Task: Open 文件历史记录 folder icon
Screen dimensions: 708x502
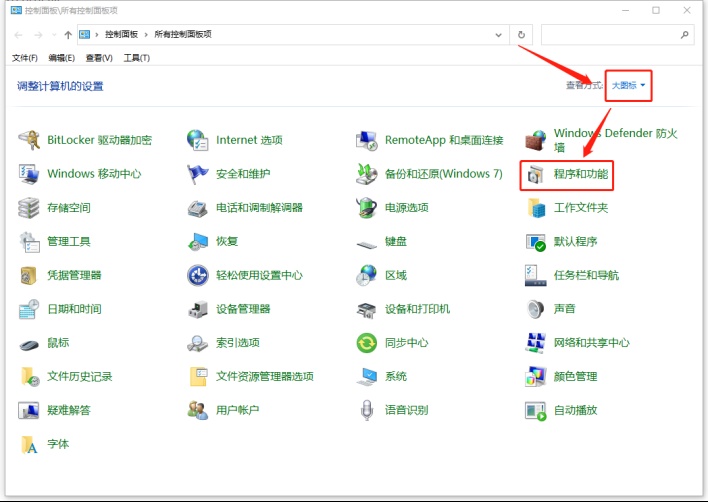Action: coord(29,376)
